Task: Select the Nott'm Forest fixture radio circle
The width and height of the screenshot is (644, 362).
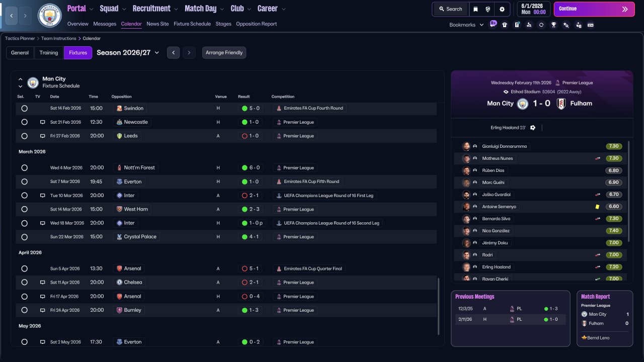Action: (x=24, y=168)
